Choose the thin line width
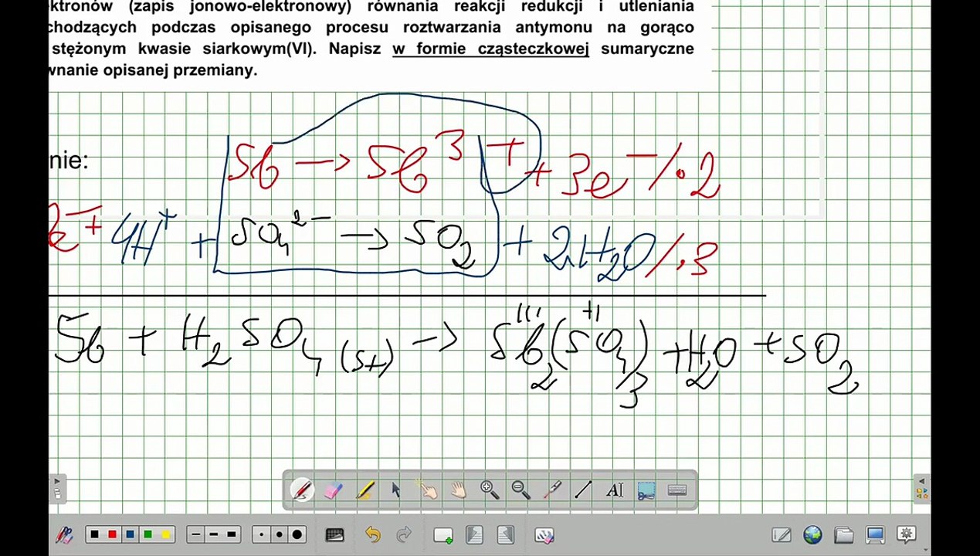 (x=196, y=534)
